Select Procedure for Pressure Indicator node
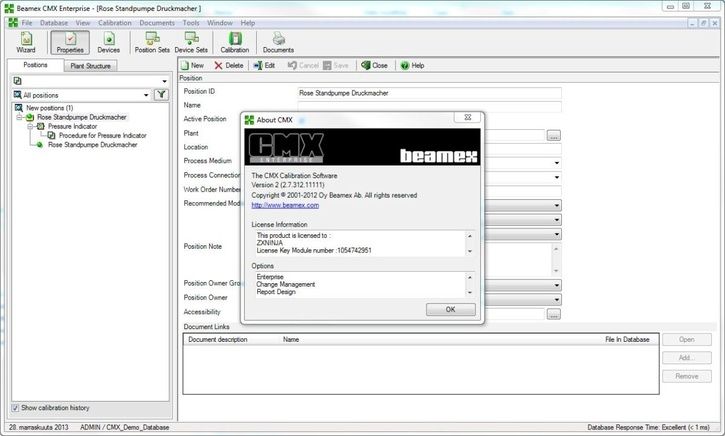This screenshot has width=725, height=436. tap(103, 135)
